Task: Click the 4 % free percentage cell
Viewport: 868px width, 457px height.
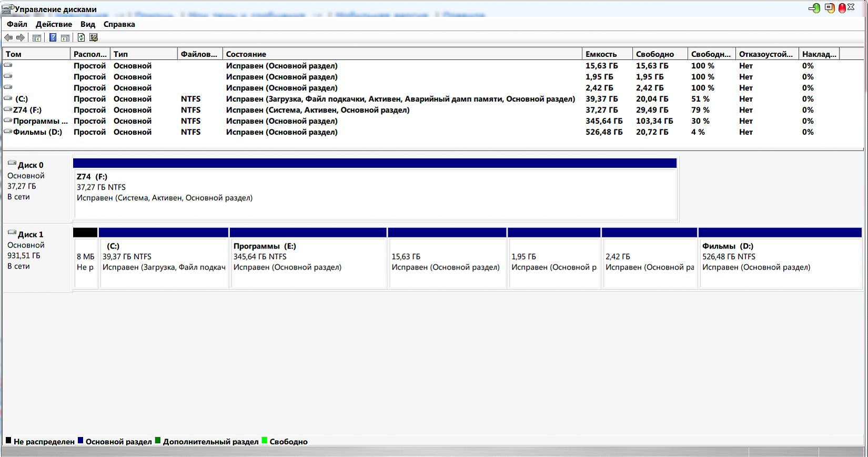Action: click(698, 132)
